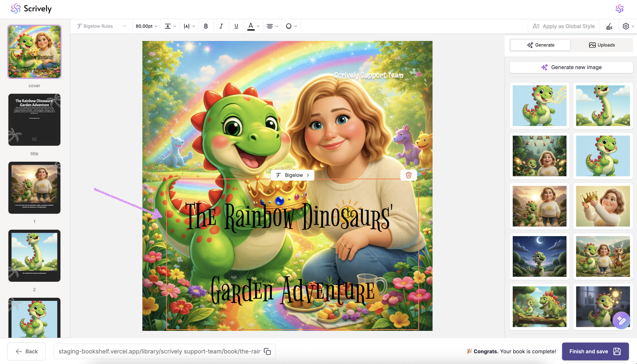Image resolution: width=637 pixels, height=364 pixels.
Task: Toggle bold text formatting
Action: [206, 26]
